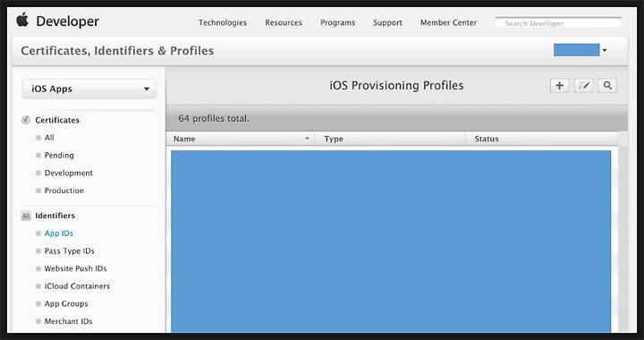Open Resources in top navigation
The width and height of the screenshot is (644, 340).
click(x=284, y=22)
